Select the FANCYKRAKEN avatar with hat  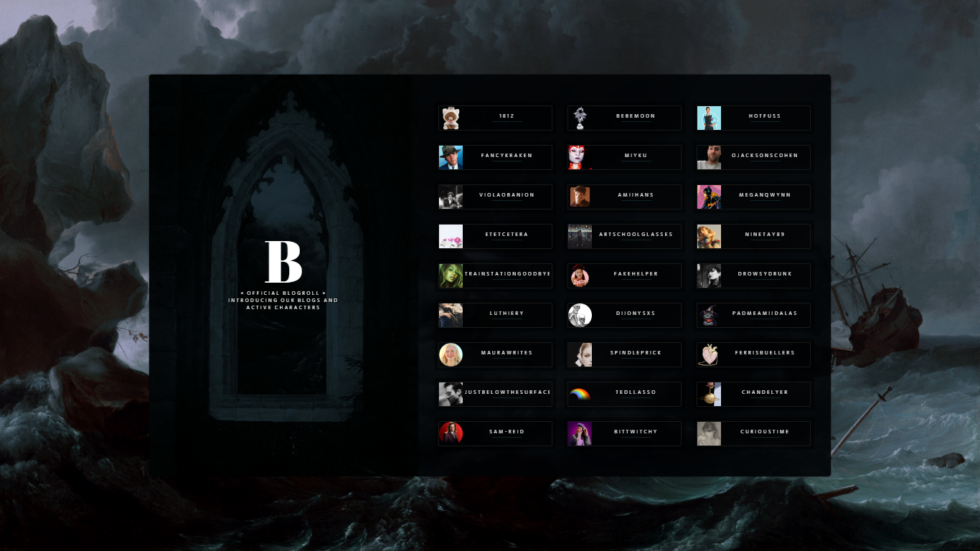click(x=451, y=157)
